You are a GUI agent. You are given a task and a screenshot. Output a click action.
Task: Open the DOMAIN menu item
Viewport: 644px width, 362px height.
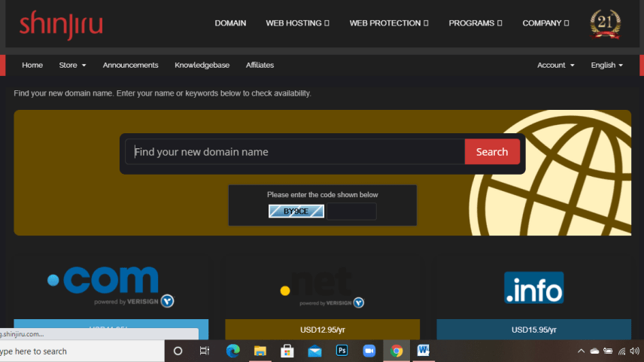[x=230, y=23]
